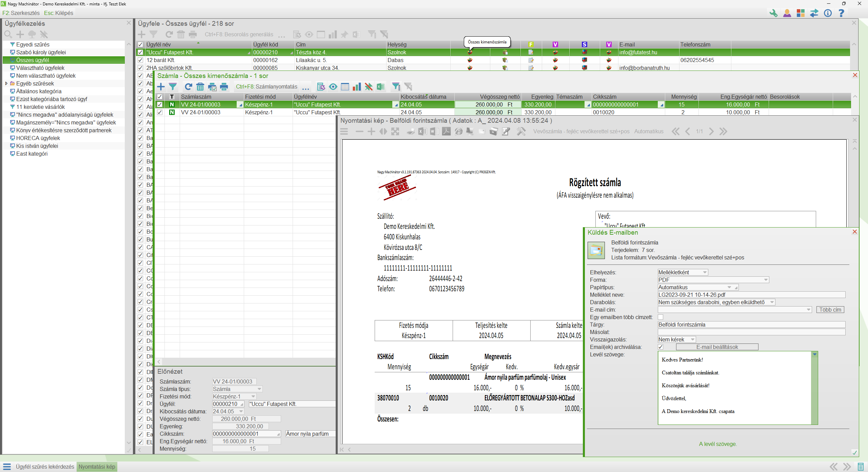Open the Forma PDF dropdown
The height and width of the screenshot is (472, 868).
[766, 280]
